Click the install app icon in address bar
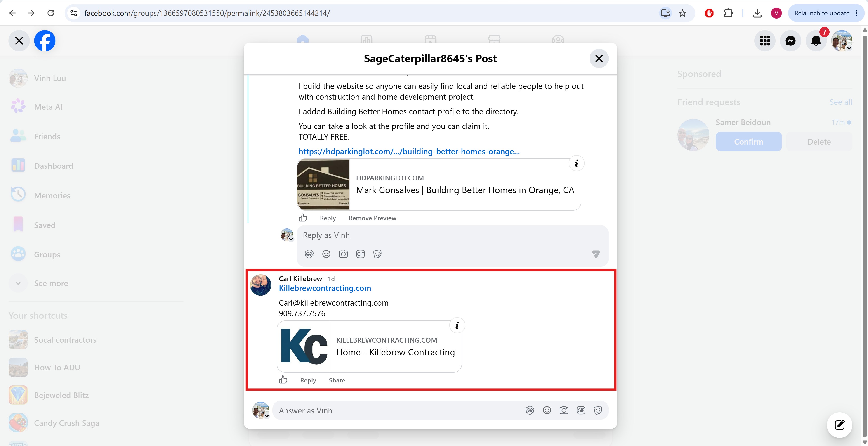 point(665,13)
